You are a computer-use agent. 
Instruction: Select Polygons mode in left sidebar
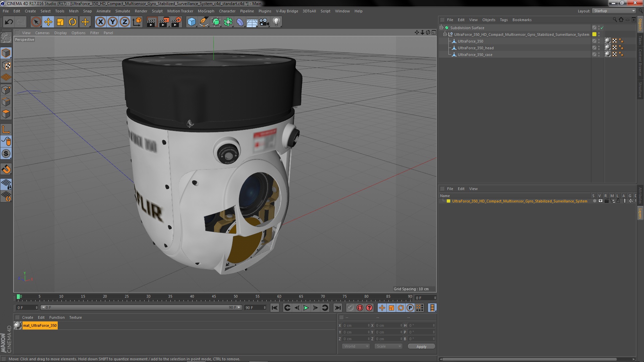point(6,114)
